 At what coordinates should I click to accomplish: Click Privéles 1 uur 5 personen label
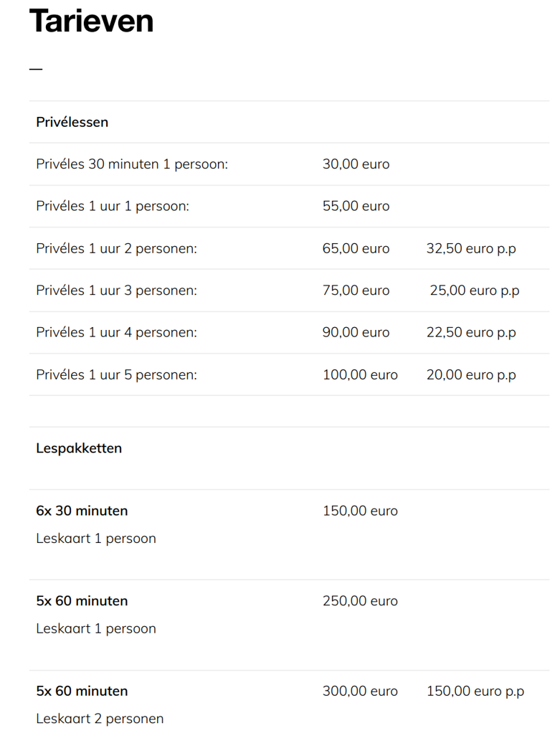(x=116, y=374)
